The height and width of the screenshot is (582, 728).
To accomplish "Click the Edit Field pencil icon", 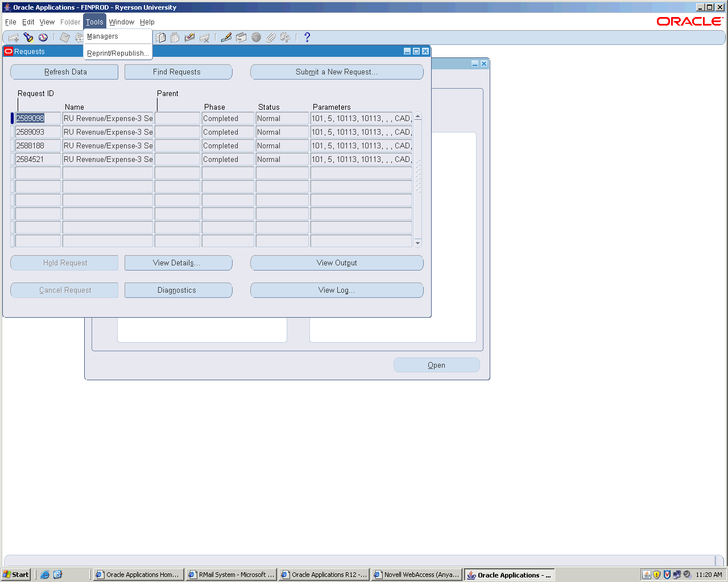I will (x=226, y=38).
